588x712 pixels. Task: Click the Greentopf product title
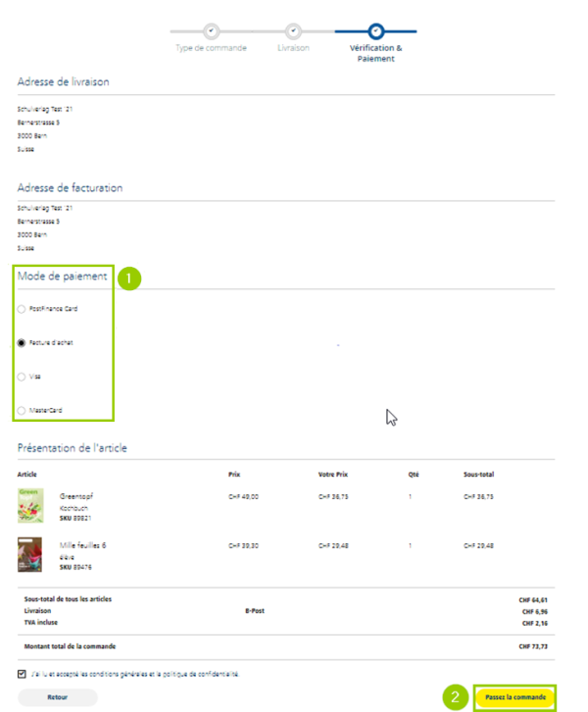click(x=78, y=497)
